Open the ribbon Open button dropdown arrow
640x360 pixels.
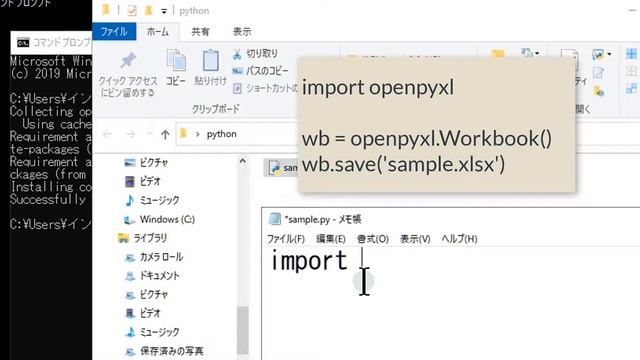(609, 54)
